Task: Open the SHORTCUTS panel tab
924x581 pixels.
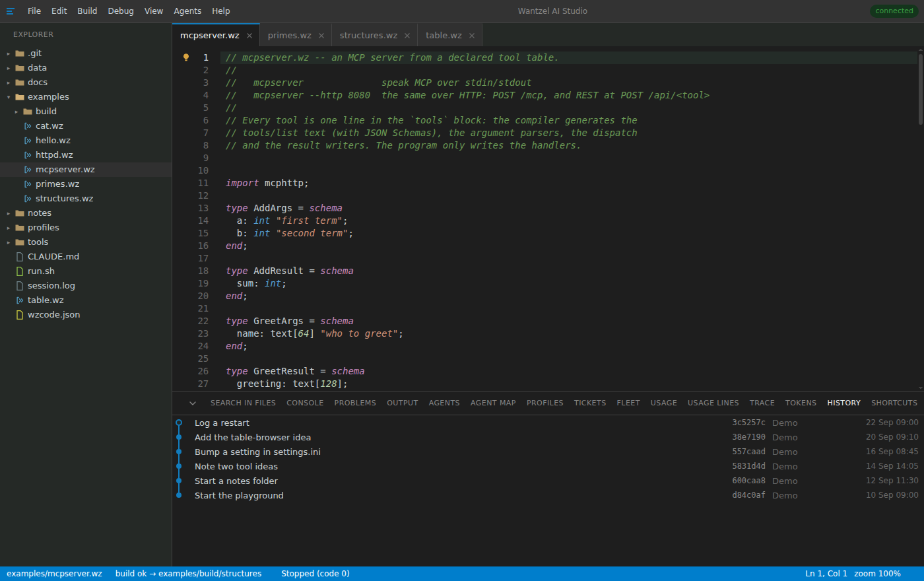Action: click(x=894, y=403)
